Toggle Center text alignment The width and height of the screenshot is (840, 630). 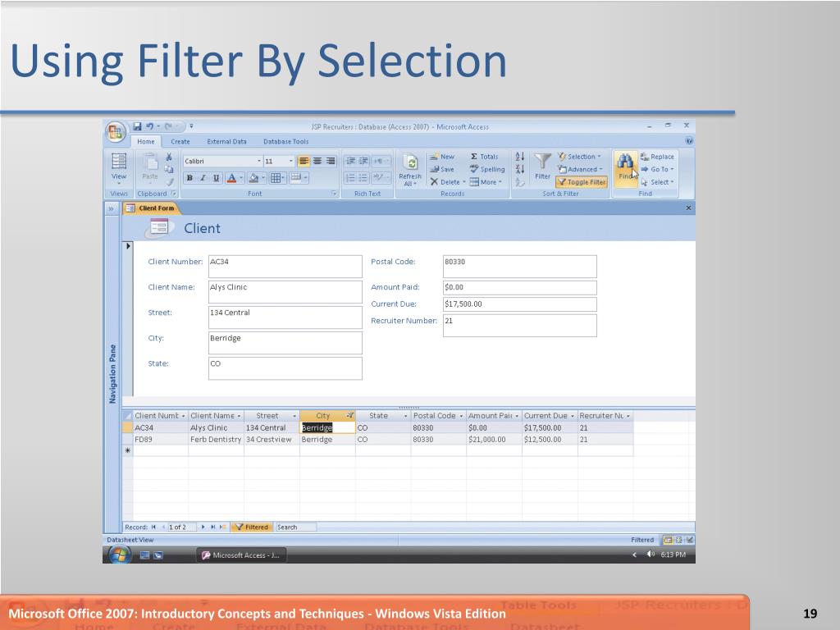(317, 161)
